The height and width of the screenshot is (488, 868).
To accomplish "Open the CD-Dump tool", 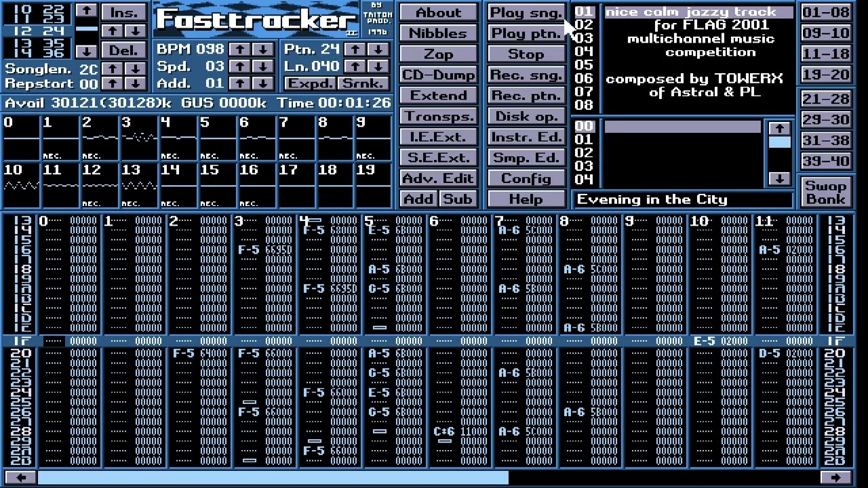I will point(438,75).
